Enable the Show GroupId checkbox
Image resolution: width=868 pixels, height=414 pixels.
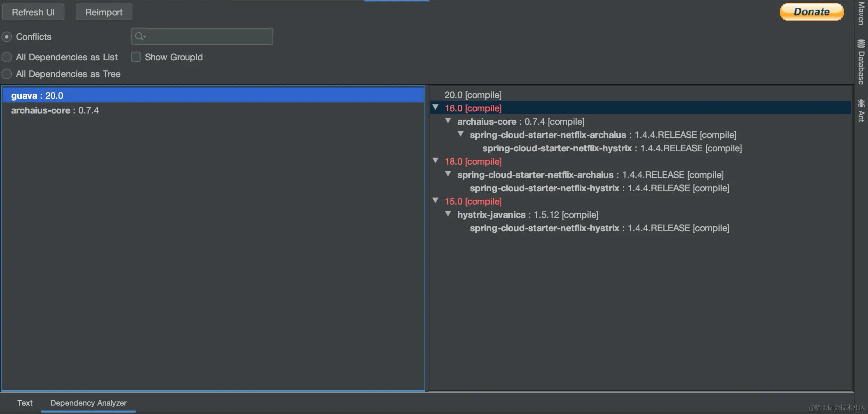[x=136, y=57]
